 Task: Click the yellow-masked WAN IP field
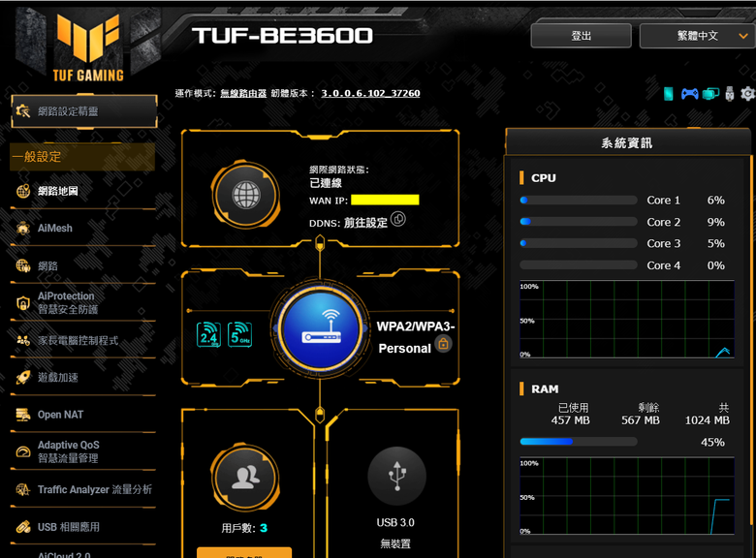[x=385, y=200]
